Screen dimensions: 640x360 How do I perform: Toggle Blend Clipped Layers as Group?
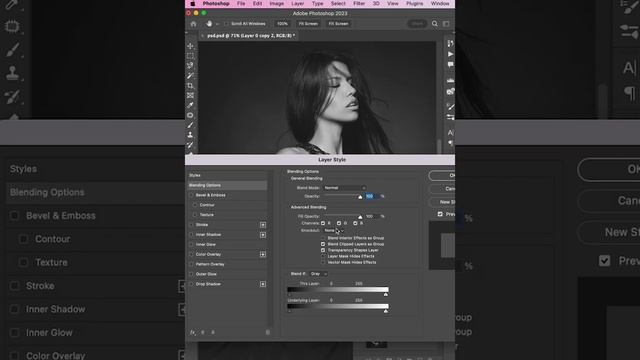click(x=323, y=244)
